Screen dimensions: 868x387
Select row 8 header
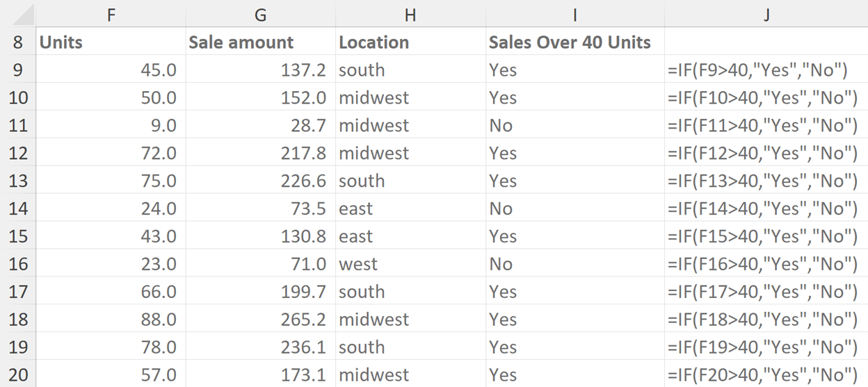click(17, 42)
